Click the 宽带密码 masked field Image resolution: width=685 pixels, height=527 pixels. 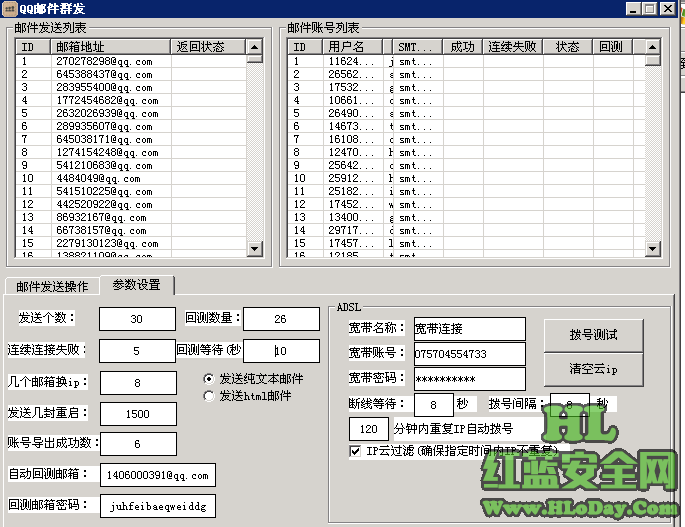tap(470, 379)
